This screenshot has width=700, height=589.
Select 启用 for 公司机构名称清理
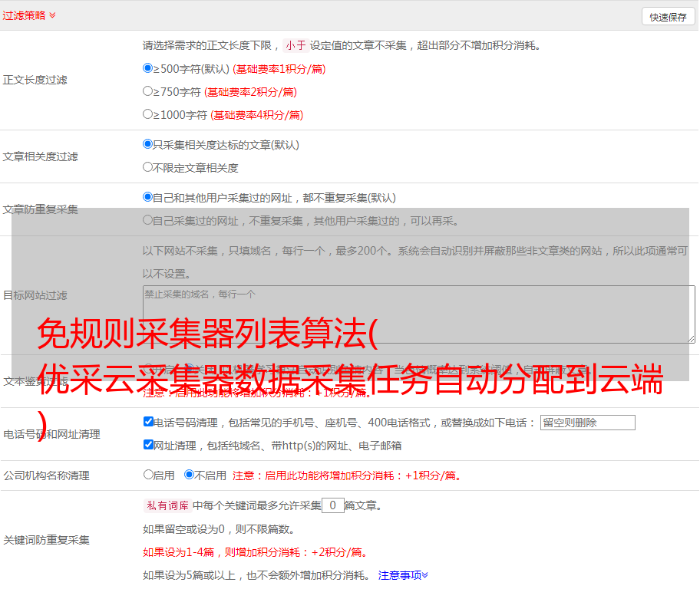click(148, 475)
